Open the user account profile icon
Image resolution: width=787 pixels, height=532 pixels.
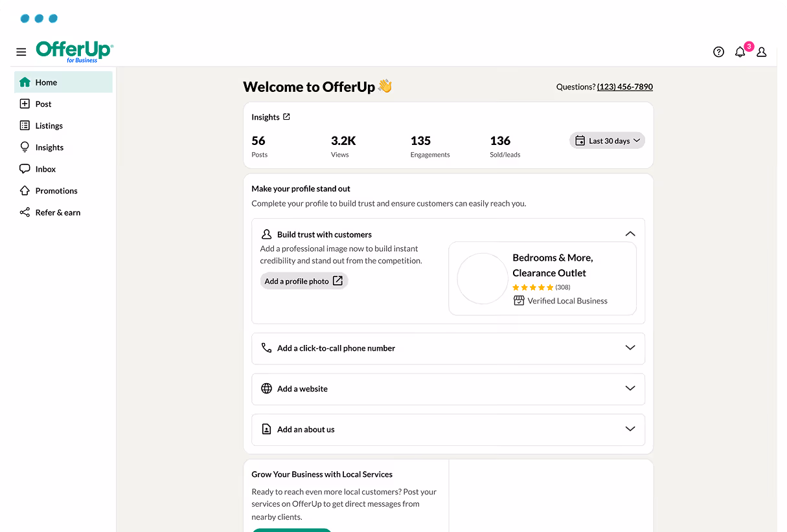[762, 52]
